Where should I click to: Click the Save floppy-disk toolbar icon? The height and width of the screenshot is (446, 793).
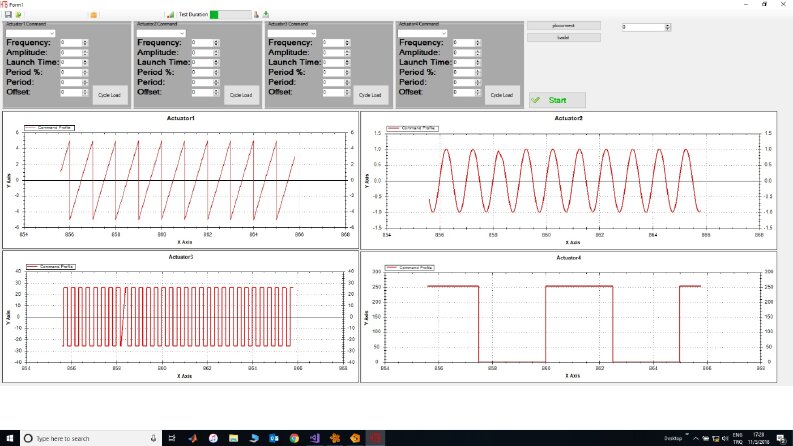pos(8,15)
